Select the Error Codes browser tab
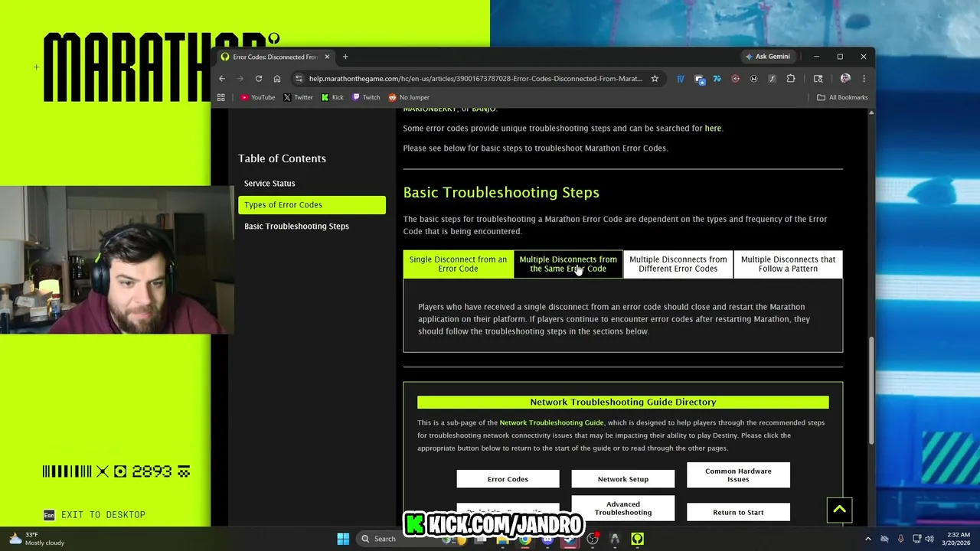This screenshot has height=551, width=980. pyautogui.click(x=274, y=57)
